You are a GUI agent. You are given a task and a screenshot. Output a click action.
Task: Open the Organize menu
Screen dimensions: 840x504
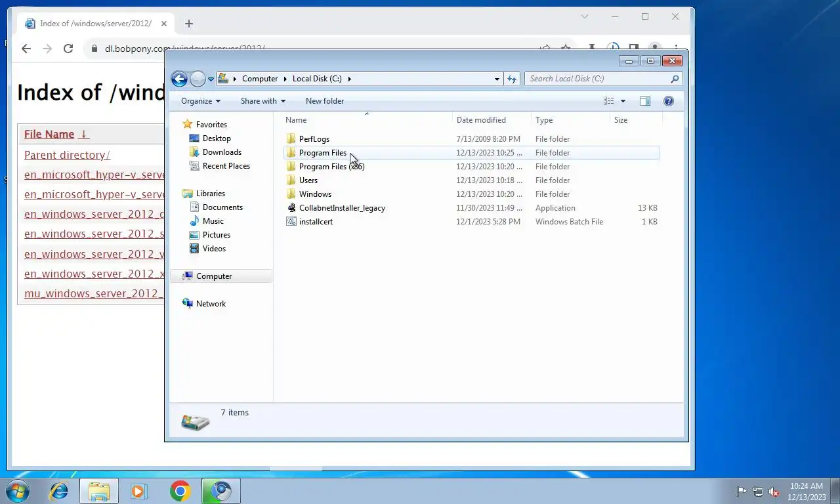pyautogui.click(x=201, y=101)
